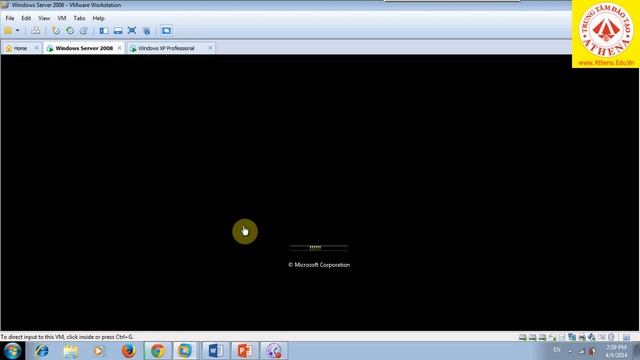The height and width of the screenshot is (360, 640).
Task: Open the Windows Start menu
Action: 12,351
